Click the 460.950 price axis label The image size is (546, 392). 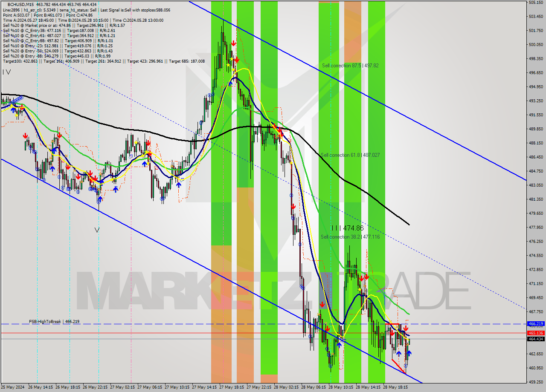click(x=535, y=368)
